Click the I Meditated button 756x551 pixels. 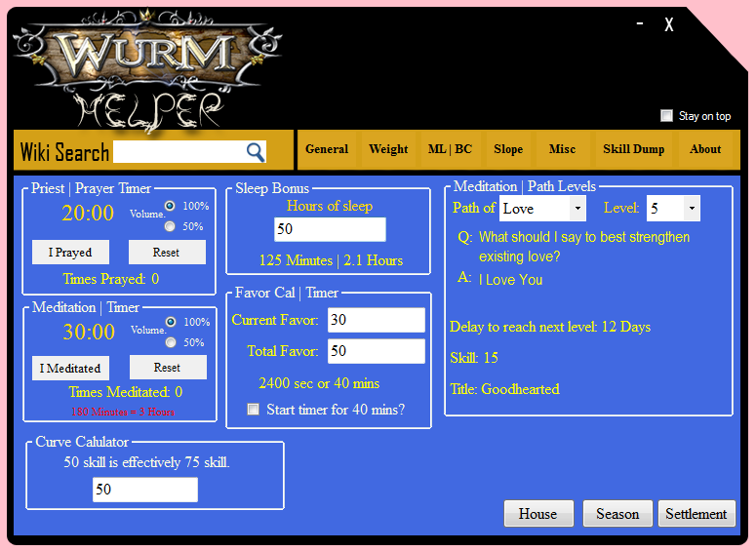[x=70, y=368]
